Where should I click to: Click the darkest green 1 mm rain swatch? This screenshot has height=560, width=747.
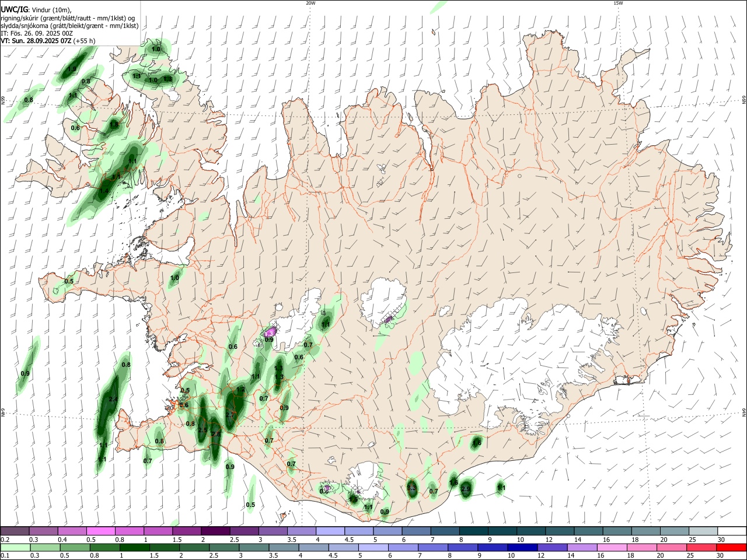pos(134,548)
